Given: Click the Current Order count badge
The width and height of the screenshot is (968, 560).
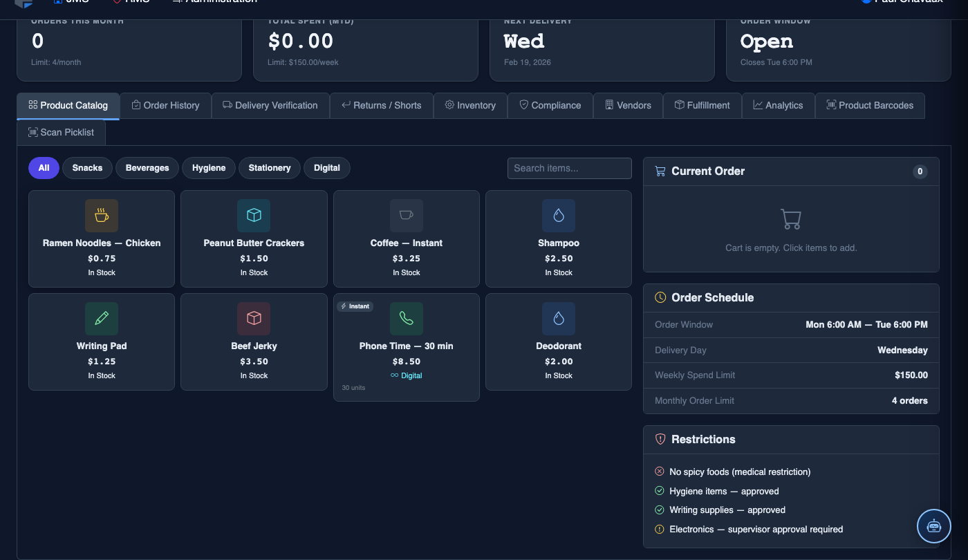Looking at the screenshot, I should point(920,171).
